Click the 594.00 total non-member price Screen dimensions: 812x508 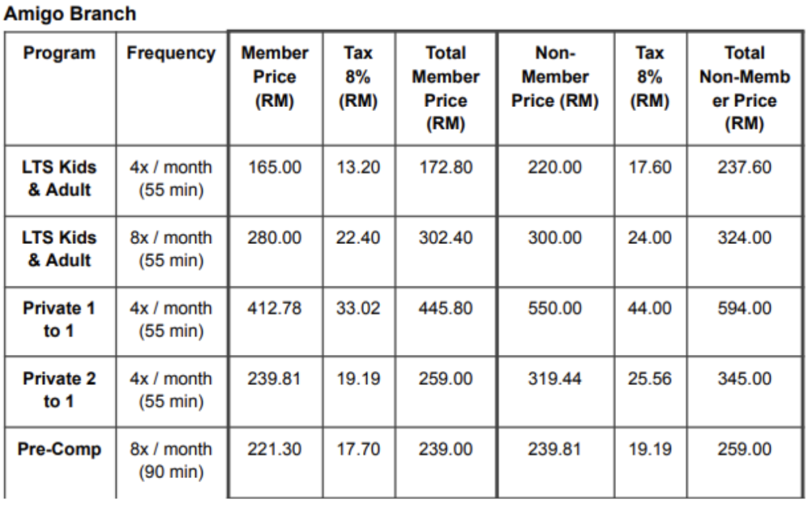click(x=744, y=309)
